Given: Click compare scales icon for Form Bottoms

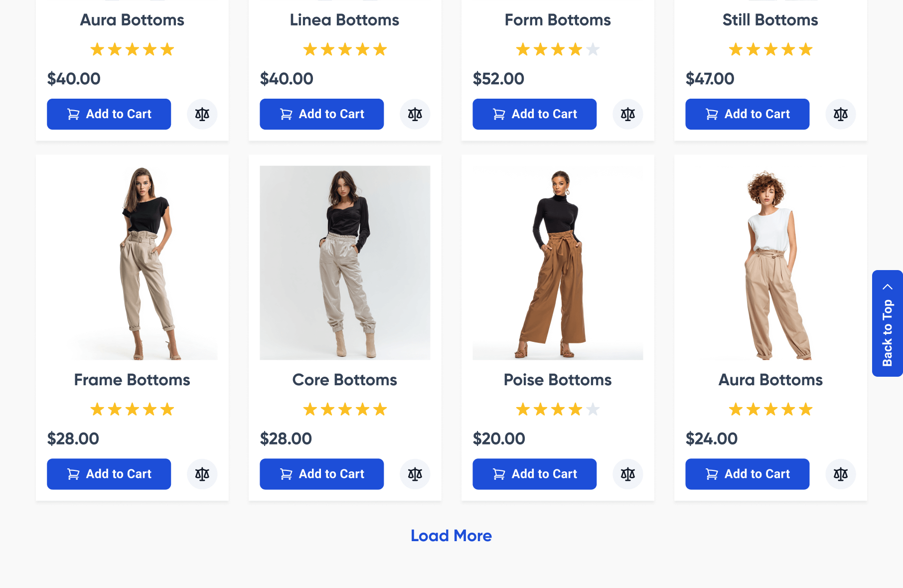Looking at the screenshot, I should (627, 114).
